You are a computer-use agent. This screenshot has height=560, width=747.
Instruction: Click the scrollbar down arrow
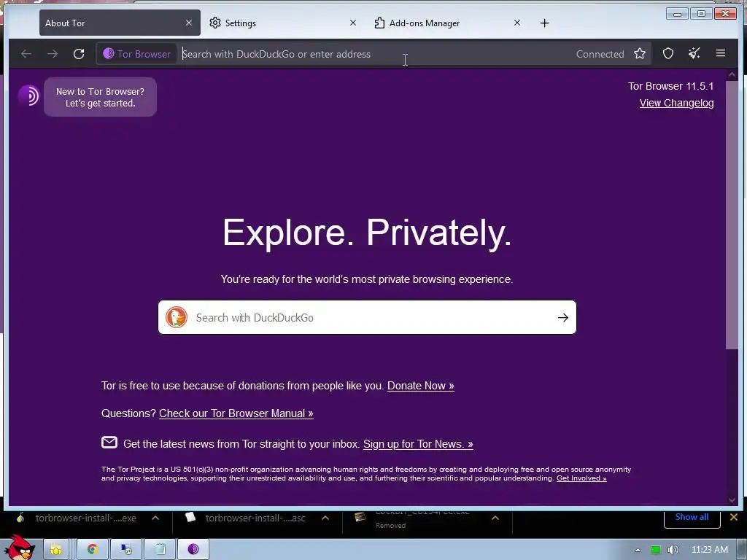click(732, 500)
